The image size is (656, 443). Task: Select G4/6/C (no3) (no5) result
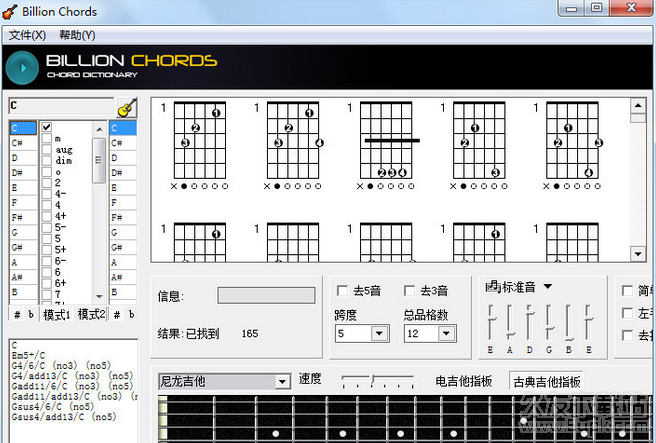61,366
